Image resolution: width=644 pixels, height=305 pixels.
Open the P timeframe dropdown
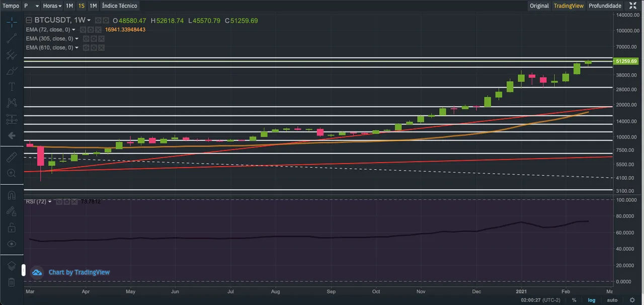[31, 6]
